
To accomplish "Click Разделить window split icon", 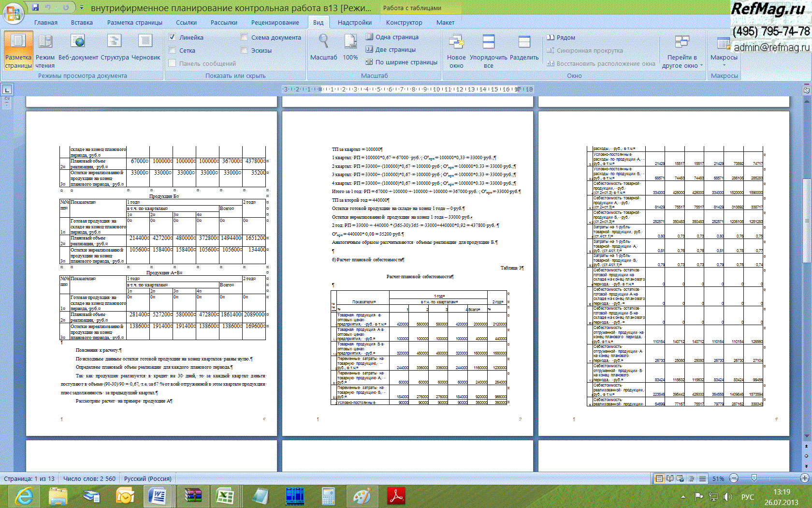I will click(524, 43).
